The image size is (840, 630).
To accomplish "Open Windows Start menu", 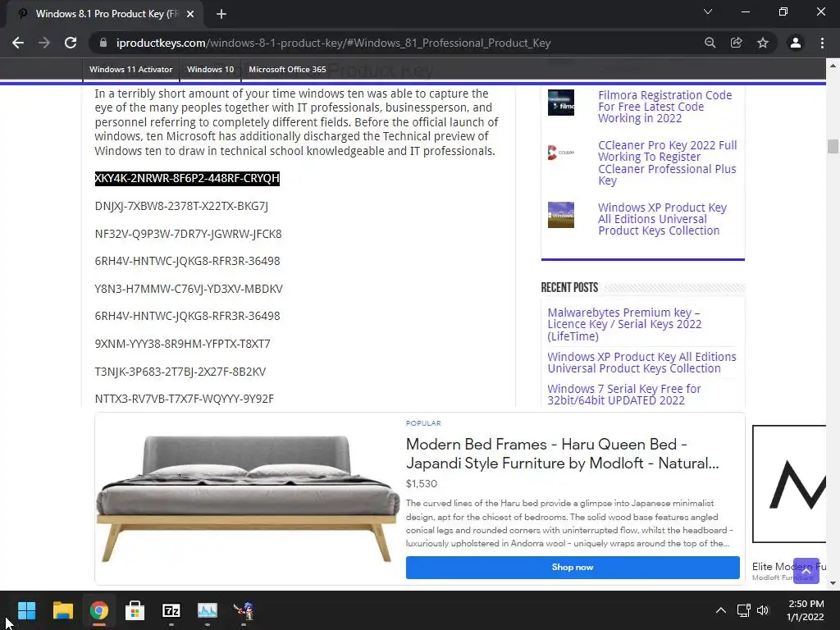I will click(x=26, y=610).
